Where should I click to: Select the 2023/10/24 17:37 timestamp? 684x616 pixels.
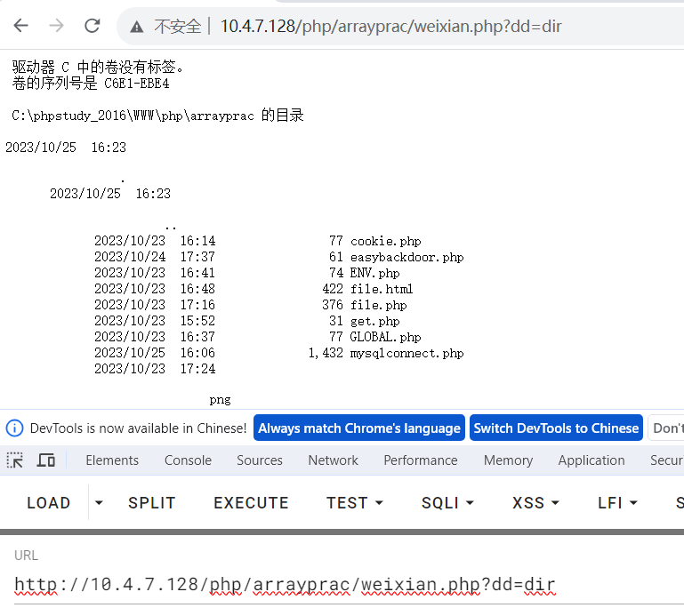coord(155,257)
